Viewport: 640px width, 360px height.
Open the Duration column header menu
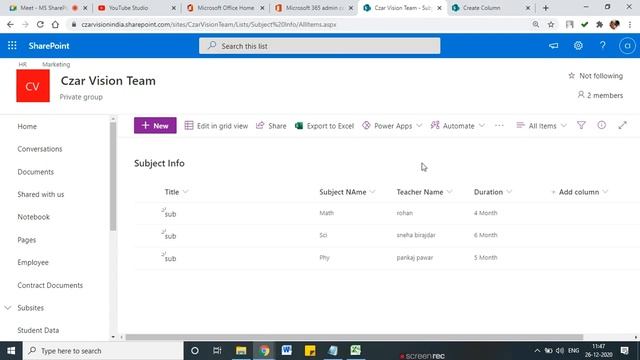tap(493, 192)
